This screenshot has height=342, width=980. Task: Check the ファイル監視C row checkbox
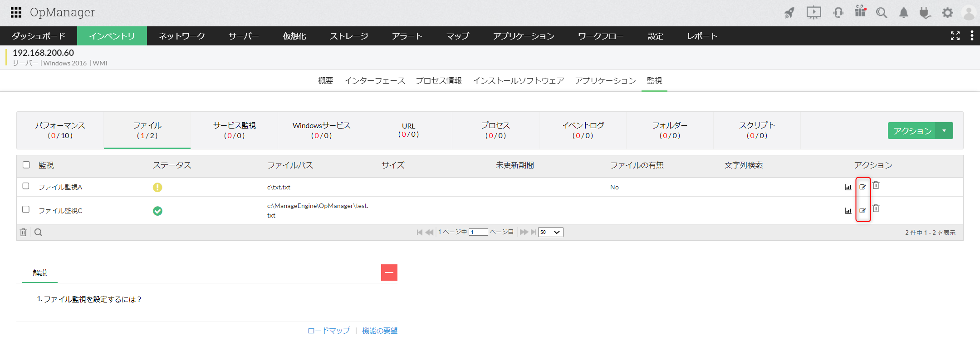pos(26,209)
